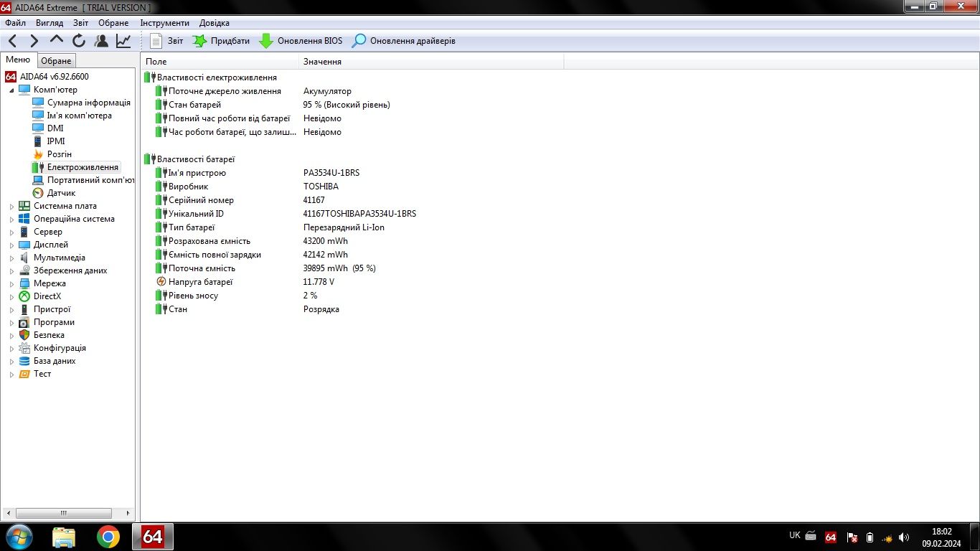The width and height of the screenshot is (980, 551).
Task: Click the system tray battery icon
Action: pos(870,537)
